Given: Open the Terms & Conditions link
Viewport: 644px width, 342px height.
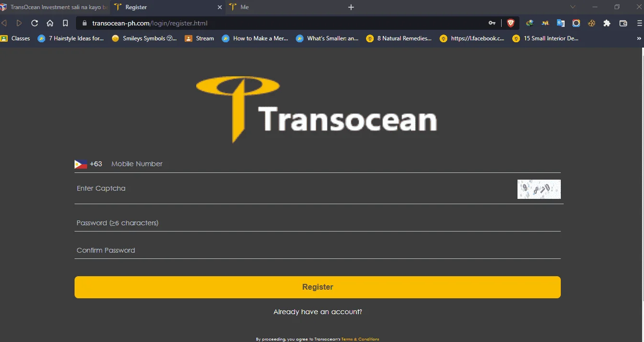Looking at the screenshot, I should point(360,339).
